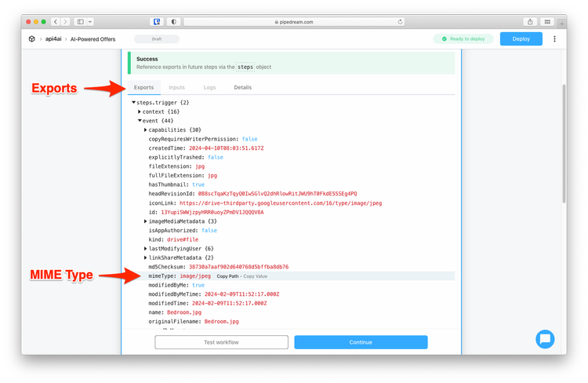The height and width of the screenshot is (383, 588).
Task: Click the steps code keyword
Action: [x=245, y=67]
